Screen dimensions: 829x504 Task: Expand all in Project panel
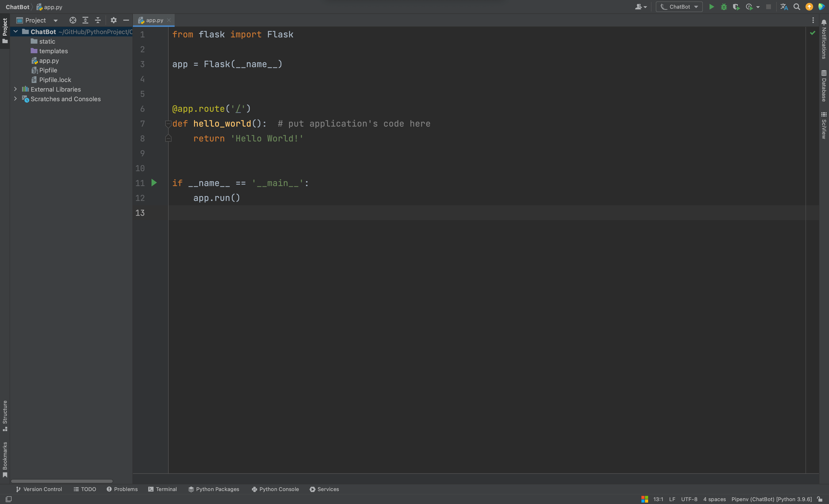85,20
